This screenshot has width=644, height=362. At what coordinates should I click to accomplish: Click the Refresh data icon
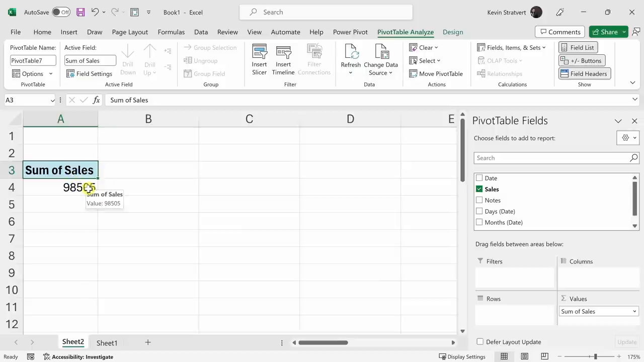point(351,52)
